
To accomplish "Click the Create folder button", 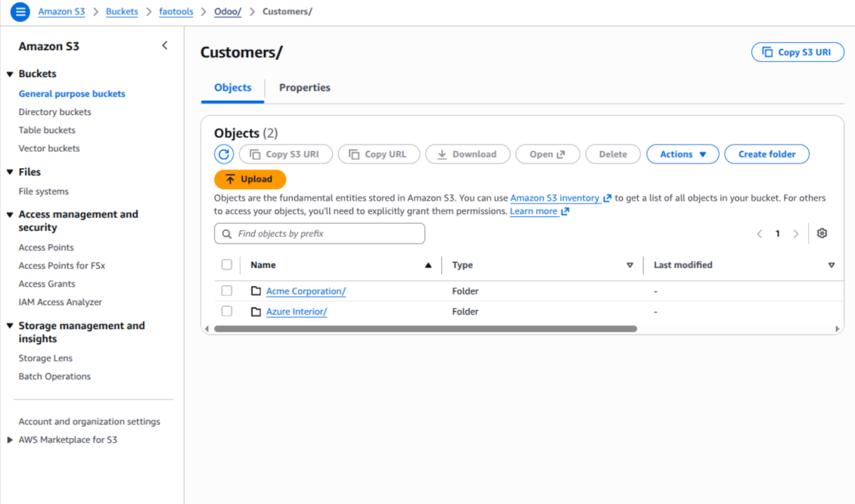I will [x=766, y=154].
